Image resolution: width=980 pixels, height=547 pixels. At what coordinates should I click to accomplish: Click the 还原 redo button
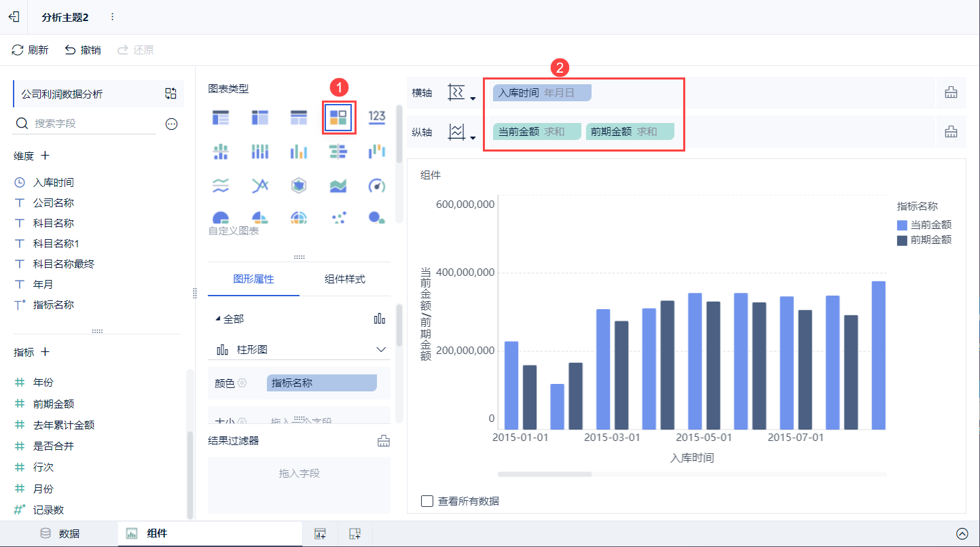pyautogui.click(x=135, y=50)
